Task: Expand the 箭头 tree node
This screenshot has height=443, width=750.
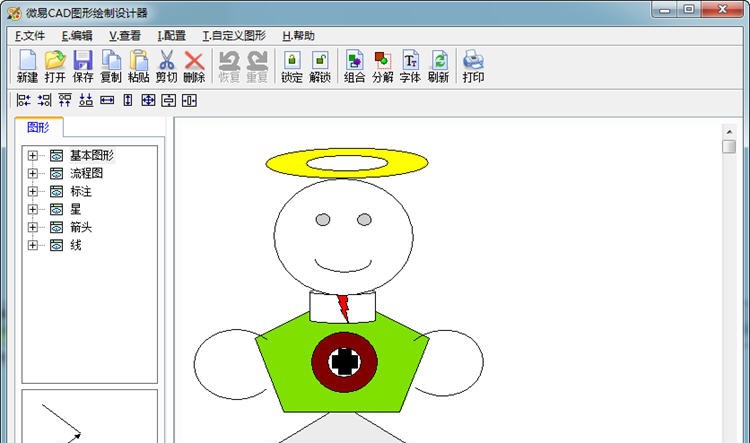Action: 33,228
